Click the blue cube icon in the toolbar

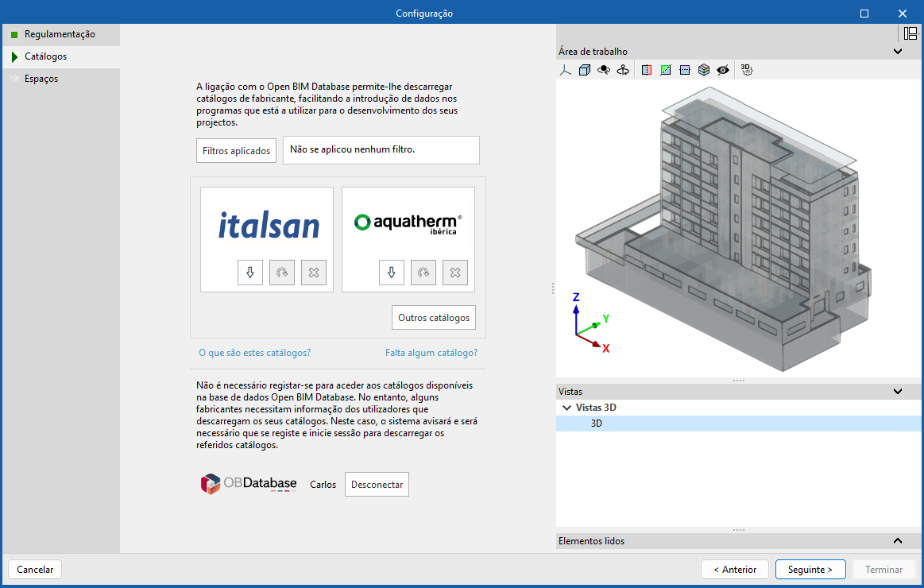click(585, 70)
